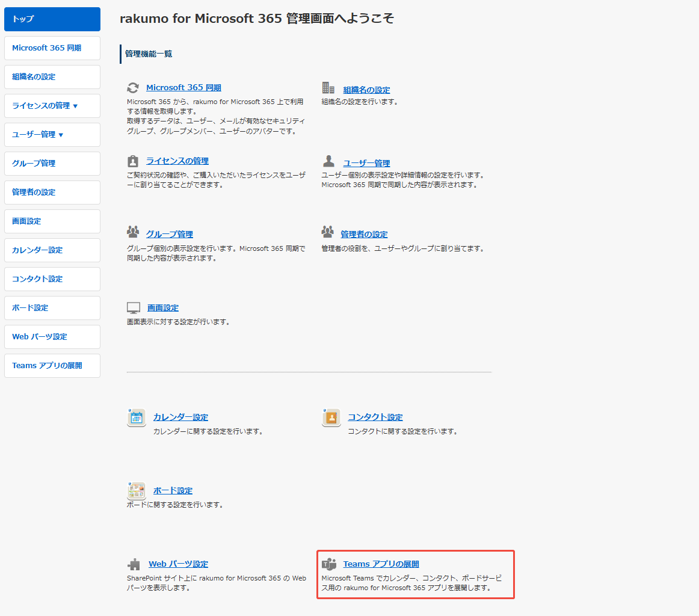Click the puzzle piece icon beside Web パーツ設定
The height and width of the screenshot is (616, 699).
click(134, 564)
